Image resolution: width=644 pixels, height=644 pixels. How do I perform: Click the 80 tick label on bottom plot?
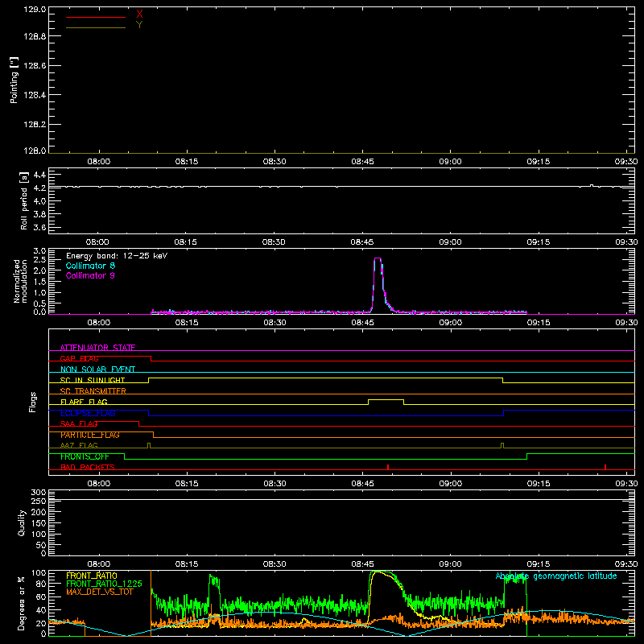click(x=41, y=584)
